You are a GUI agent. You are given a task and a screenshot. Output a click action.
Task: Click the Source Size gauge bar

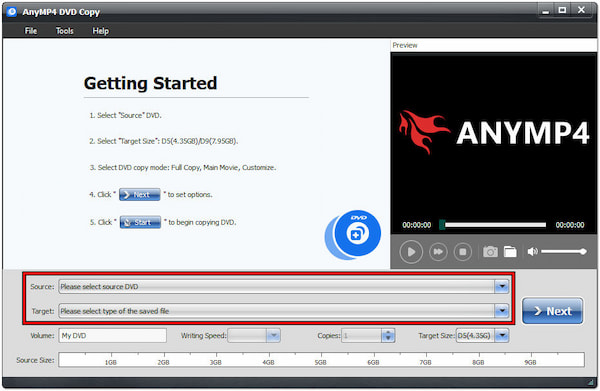click(321, 360)
